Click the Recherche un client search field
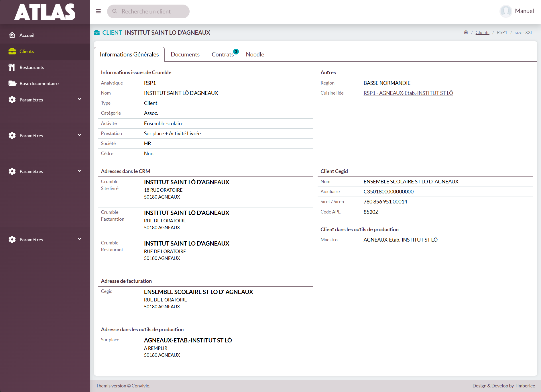This screenshot has height=392, width=541. click(148, 11)
